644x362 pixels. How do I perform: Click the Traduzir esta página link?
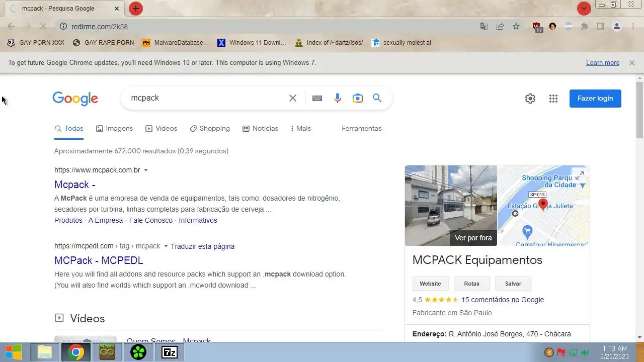pos(202,246)
